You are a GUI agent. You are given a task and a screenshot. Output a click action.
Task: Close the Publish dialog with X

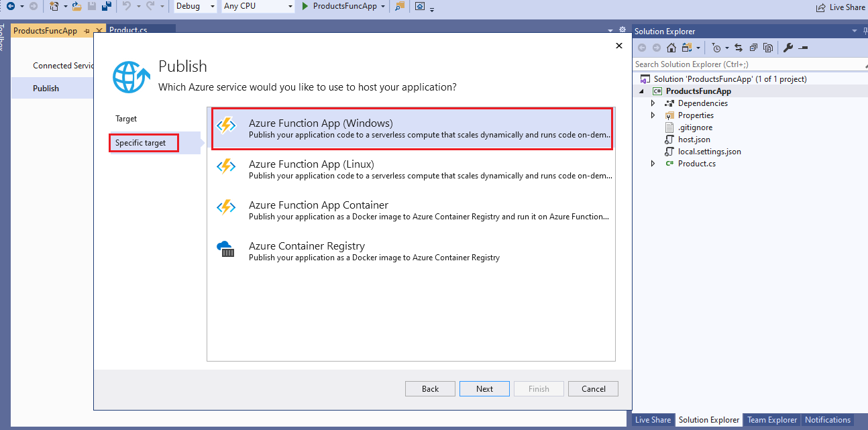618,46
